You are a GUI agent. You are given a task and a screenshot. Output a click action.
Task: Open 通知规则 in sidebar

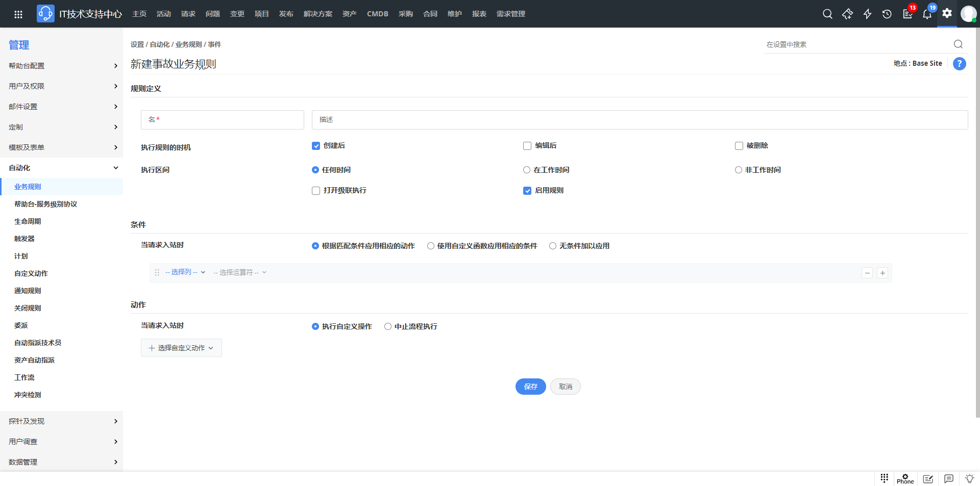[x=28, y=291]
